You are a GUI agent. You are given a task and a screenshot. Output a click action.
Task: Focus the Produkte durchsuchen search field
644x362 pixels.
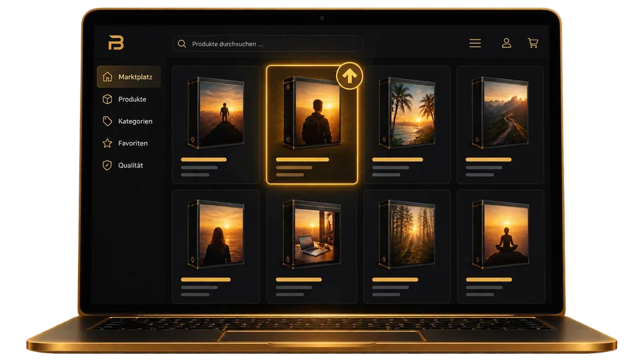(268, 44)
